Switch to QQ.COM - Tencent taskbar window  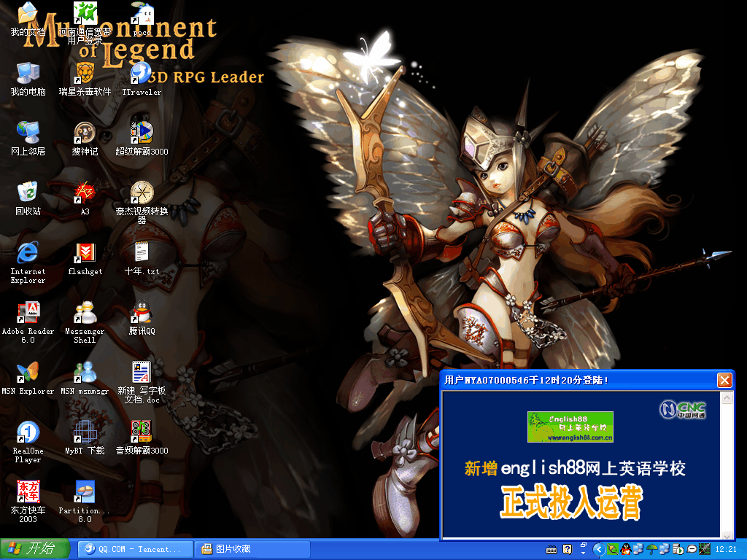click(x=135, y=549)
